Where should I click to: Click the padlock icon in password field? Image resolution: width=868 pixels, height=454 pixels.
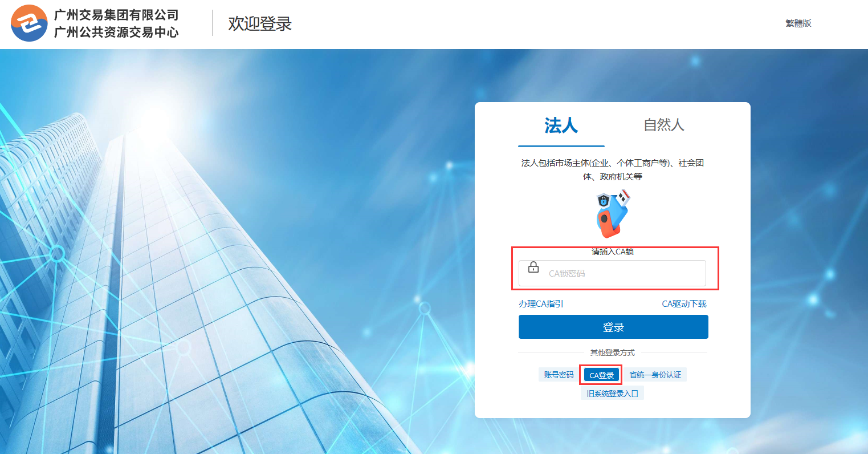(x=533, y=267)
